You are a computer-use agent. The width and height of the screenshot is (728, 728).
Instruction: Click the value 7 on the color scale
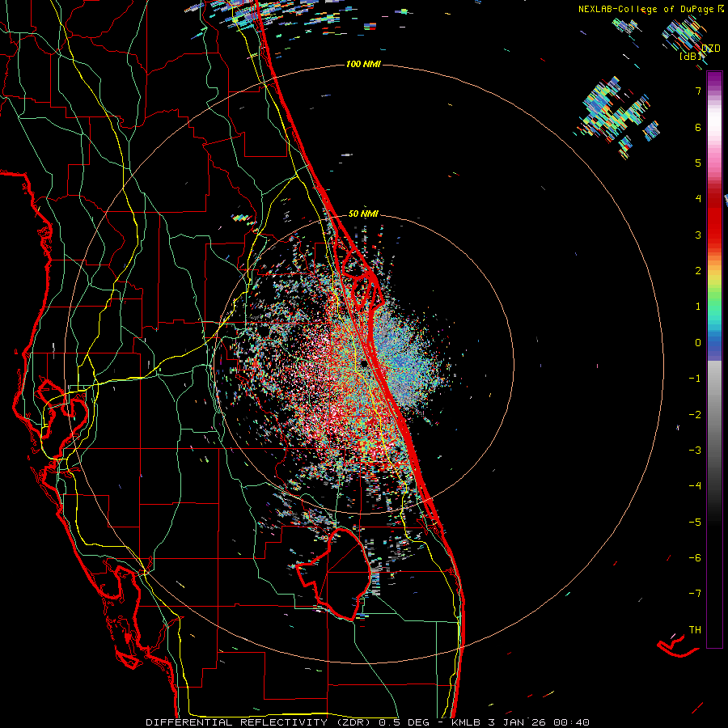point(698,91)
